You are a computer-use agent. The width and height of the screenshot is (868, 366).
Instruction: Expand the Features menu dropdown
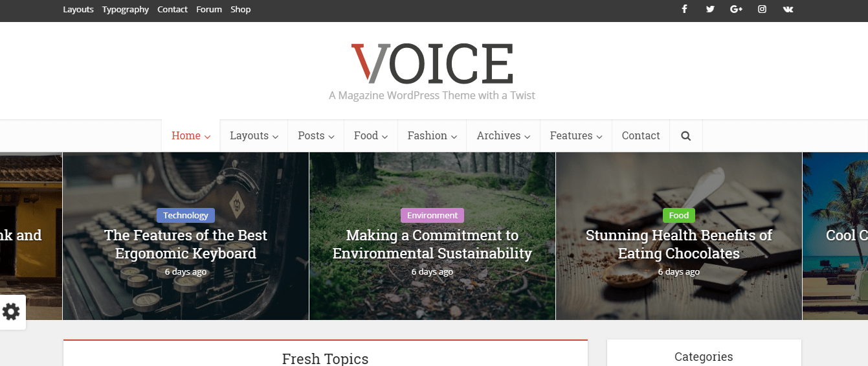pos(576,136)
